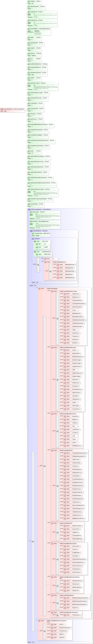Select the DISEntityManager reference

[73, 539]
